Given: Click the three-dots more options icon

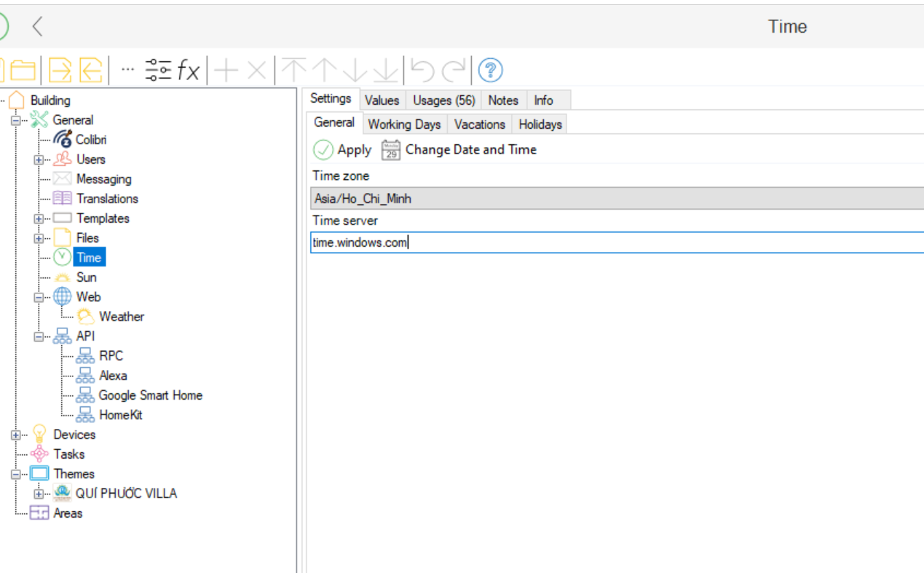Looking at the screenshot, I should pyautogui.click(x=127, y=69).
